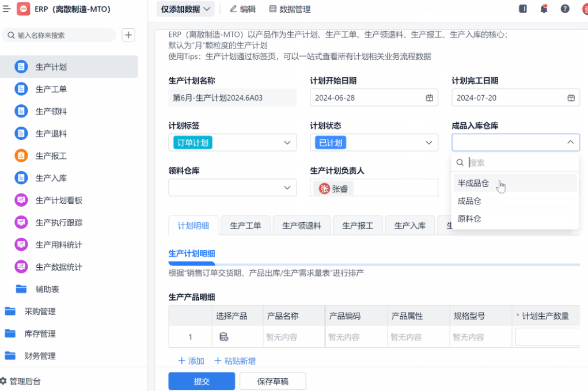This screenshot has width=588, height=391.
Task: Click the 生产计划 blue form icon
Action: tap(21, 67)
